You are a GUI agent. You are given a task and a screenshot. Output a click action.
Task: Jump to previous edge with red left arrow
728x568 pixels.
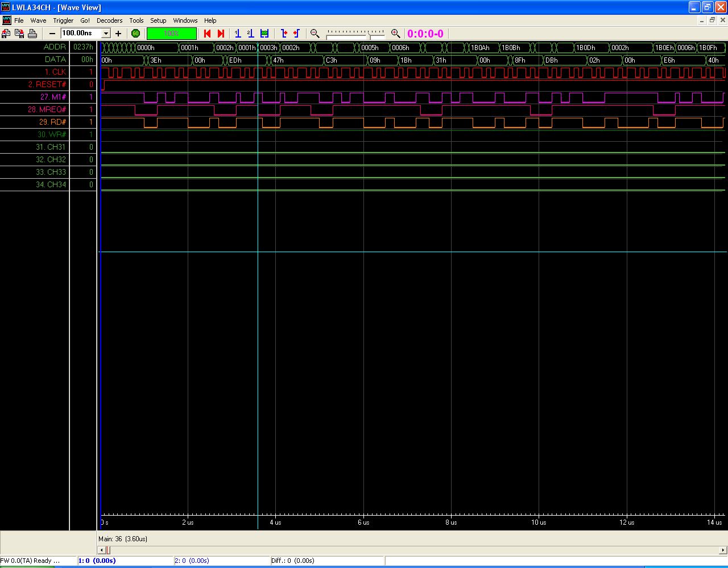[208, 34]
